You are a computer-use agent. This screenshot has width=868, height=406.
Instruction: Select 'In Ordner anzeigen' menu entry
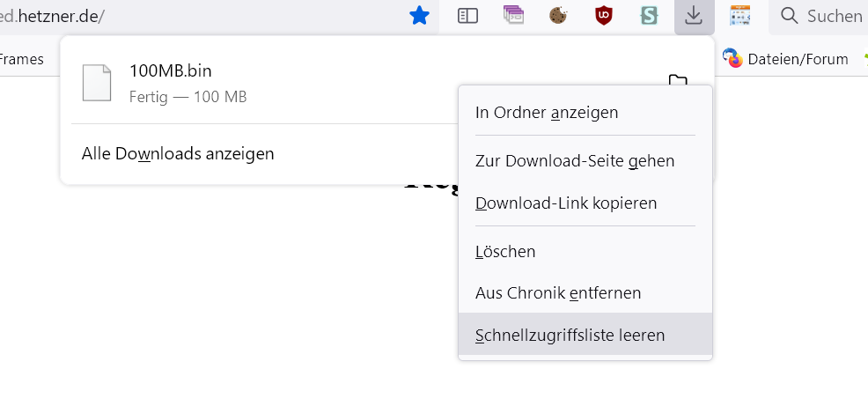[547, 112]
